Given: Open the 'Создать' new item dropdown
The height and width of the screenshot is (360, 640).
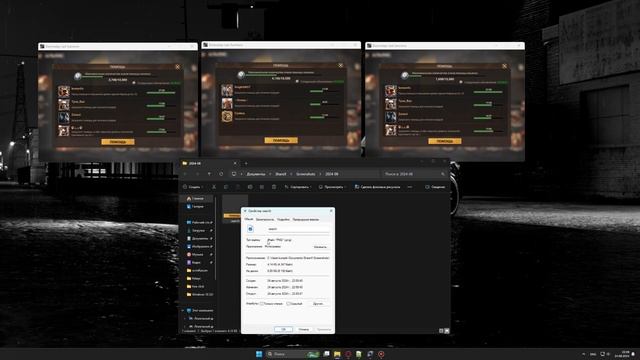Looking at the screenshot, I should coord(192,187).
